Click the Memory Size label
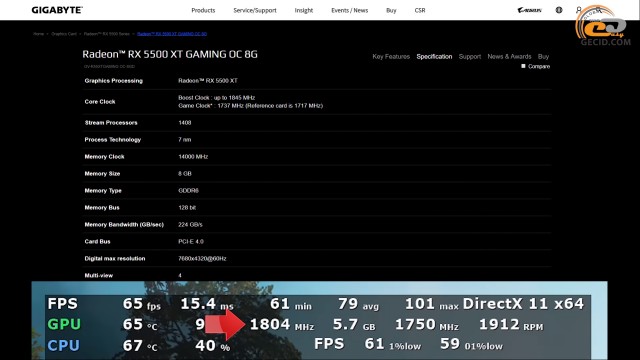The image size is (640, 360). coord(102,173)
